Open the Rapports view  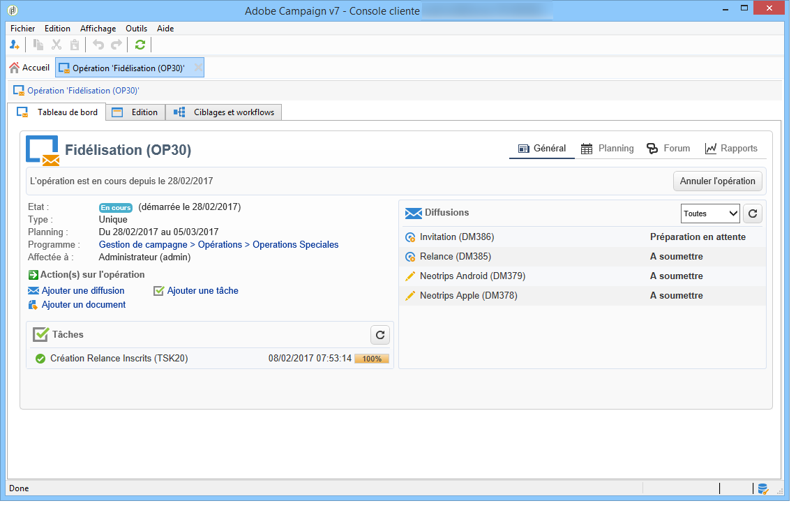click(730, 149)
